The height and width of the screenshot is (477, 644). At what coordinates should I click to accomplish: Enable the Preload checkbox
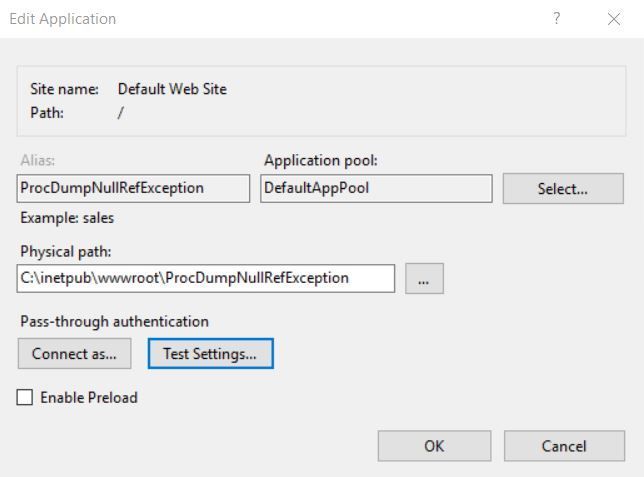25,398
